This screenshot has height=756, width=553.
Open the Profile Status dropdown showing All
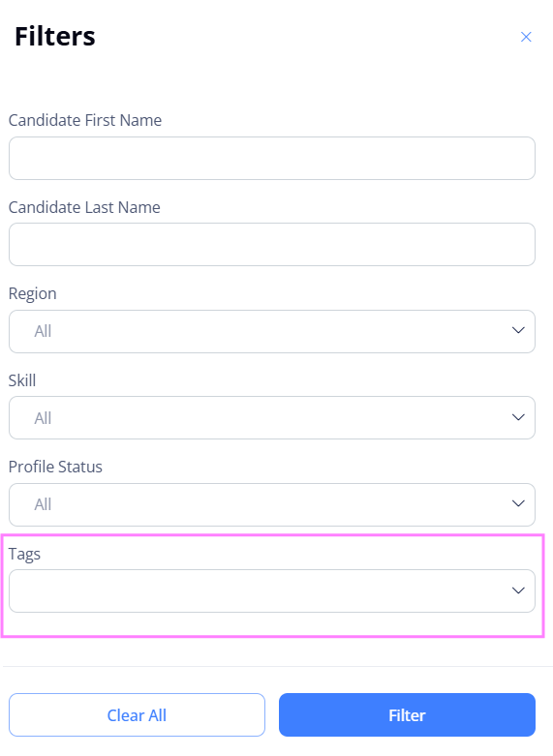click(272, 504)
